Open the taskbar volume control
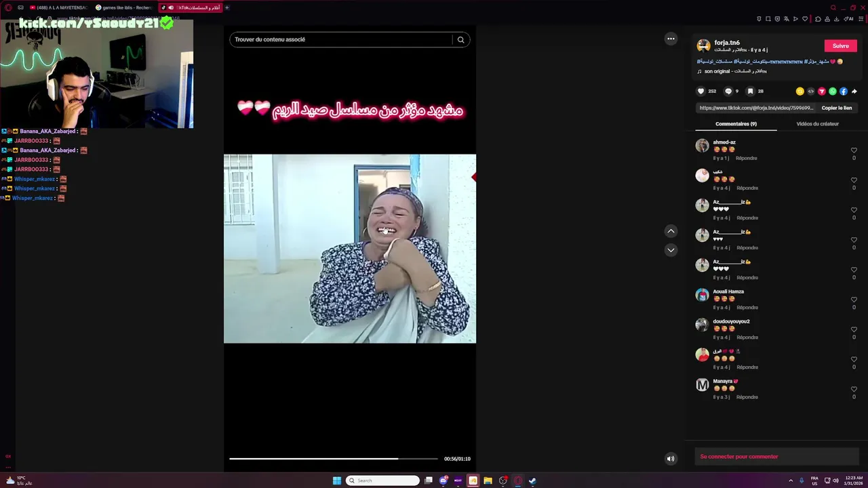 coord(835,481)
